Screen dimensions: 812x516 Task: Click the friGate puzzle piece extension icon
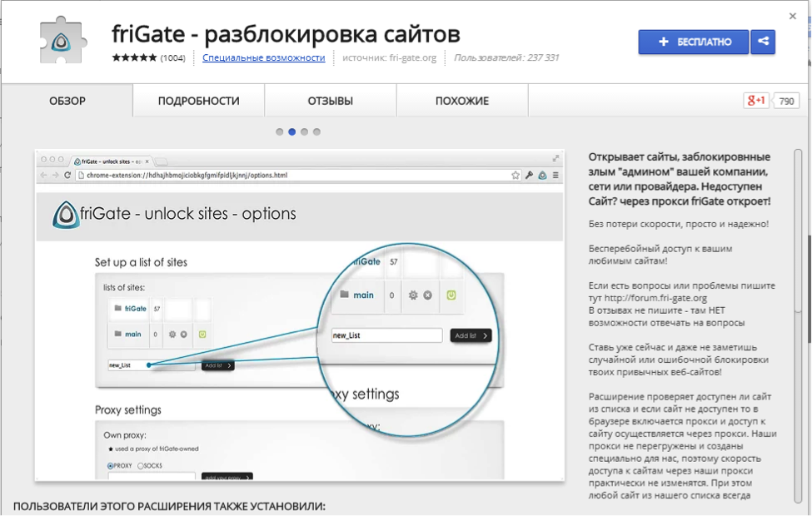pos(62,41)
